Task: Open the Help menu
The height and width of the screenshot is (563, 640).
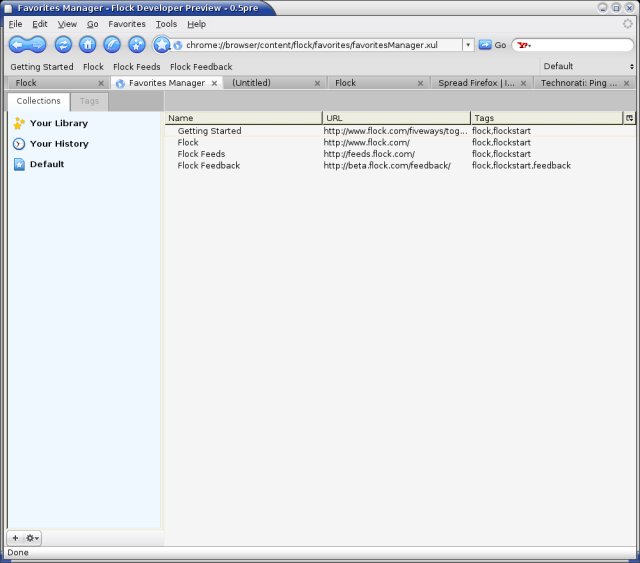Action: [x=196, y=24]
